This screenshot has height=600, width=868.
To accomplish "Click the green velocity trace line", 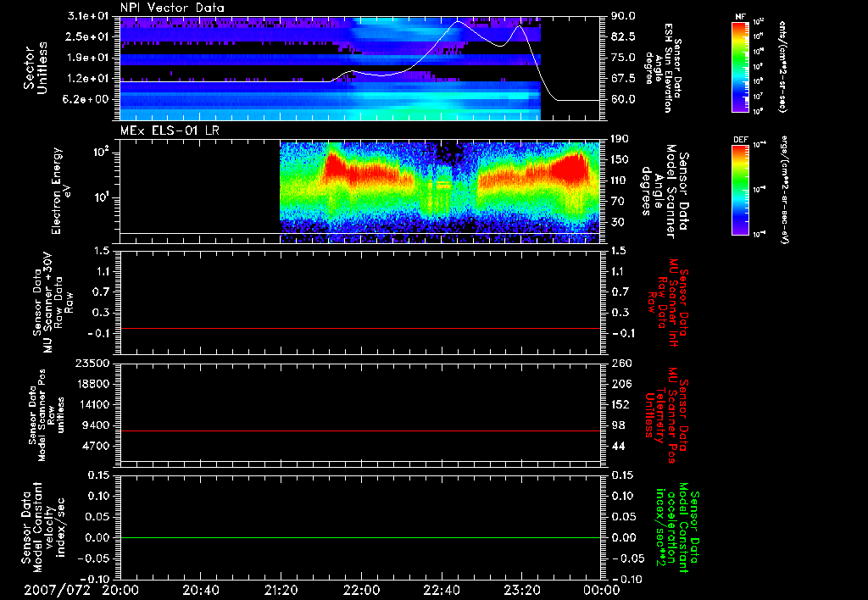I will tap(360, 537).
